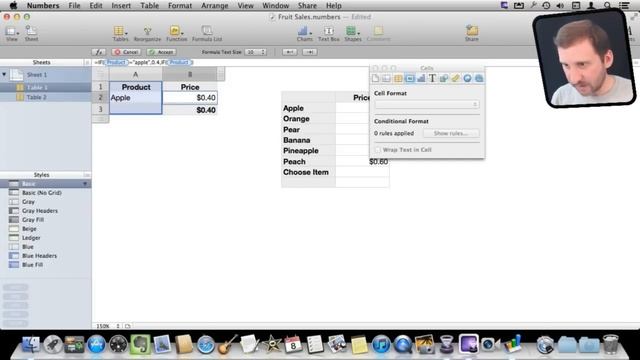Click the right-arrow formula bar button

pyautogui.click(x=310, y=52)
